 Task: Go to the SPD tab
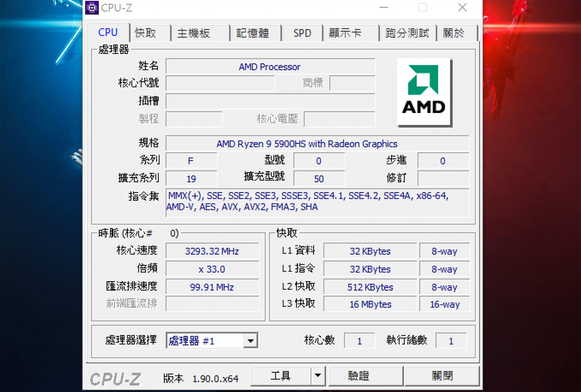point(302,33)
